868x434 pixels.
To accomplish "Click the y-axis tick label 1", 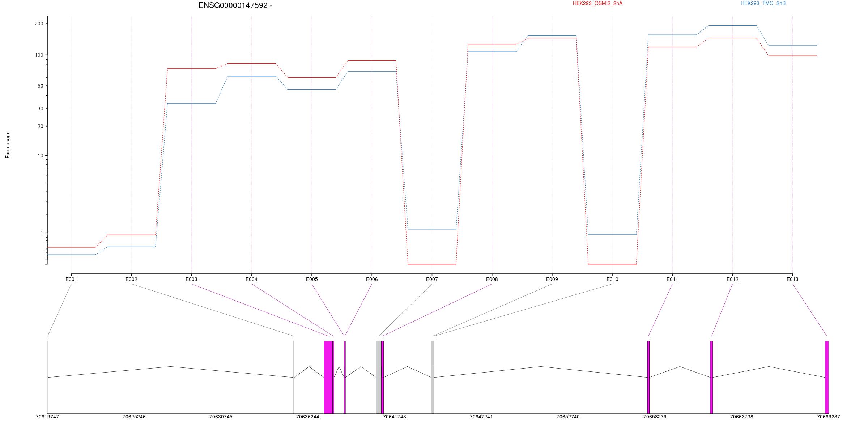I will click(42, 233).
